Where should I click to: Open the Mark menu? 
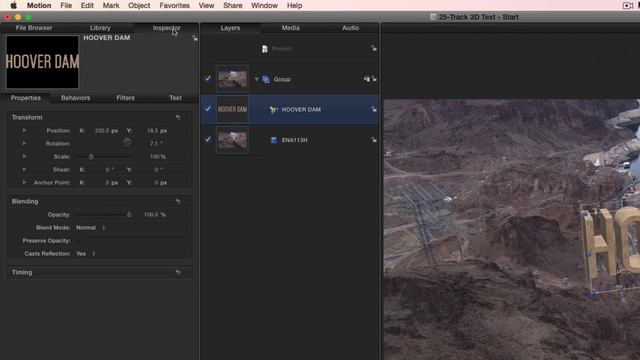(111, 5)
